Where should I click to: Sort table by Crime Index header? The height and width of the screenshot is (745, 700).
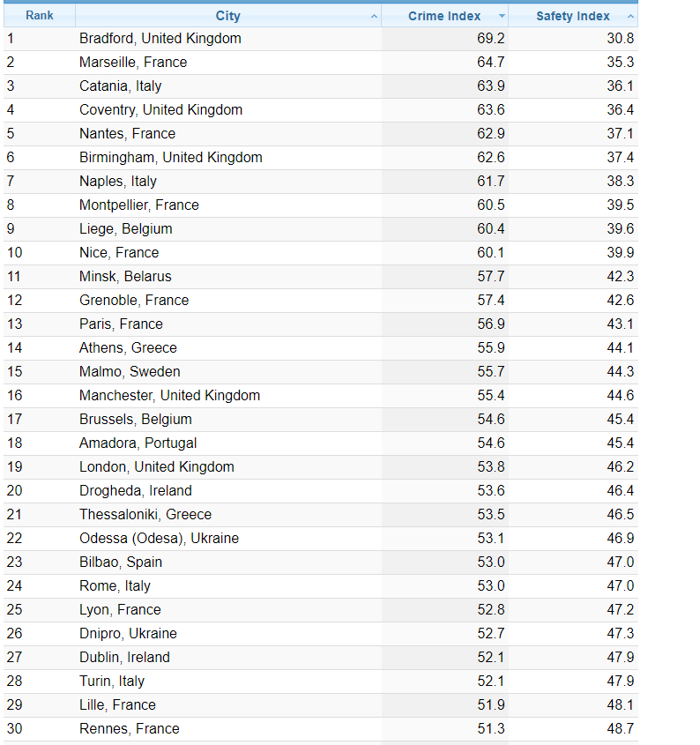point(444,16)
